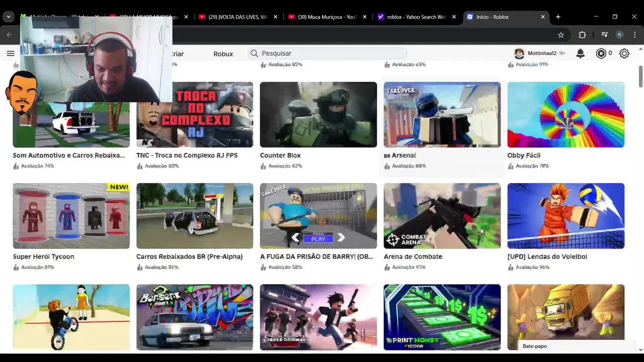Switch to the VOLTA DAS LIVES tab
Viewport: 644px width, 362px height.
click(x=237, y=17)
